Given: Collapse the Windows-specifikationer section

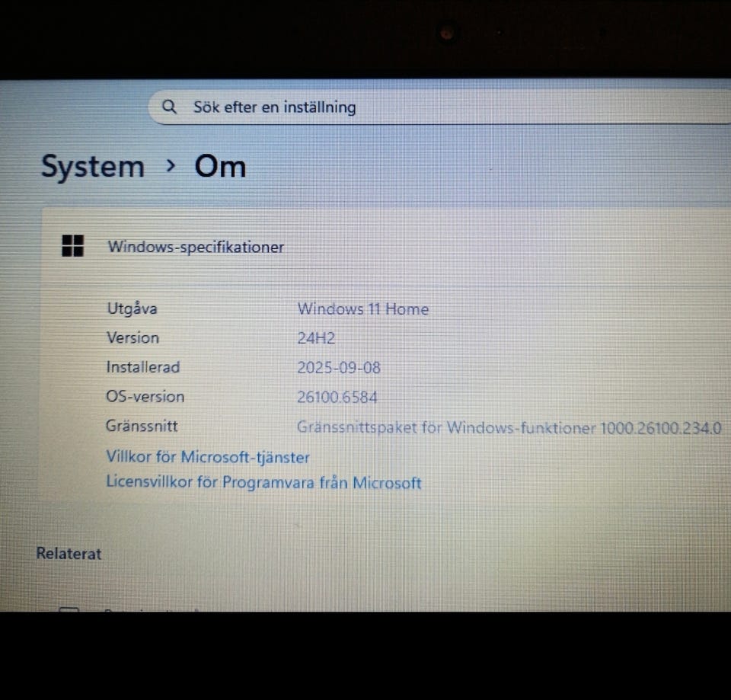Looking at the screenshot, I should click(x=387, y=246).
